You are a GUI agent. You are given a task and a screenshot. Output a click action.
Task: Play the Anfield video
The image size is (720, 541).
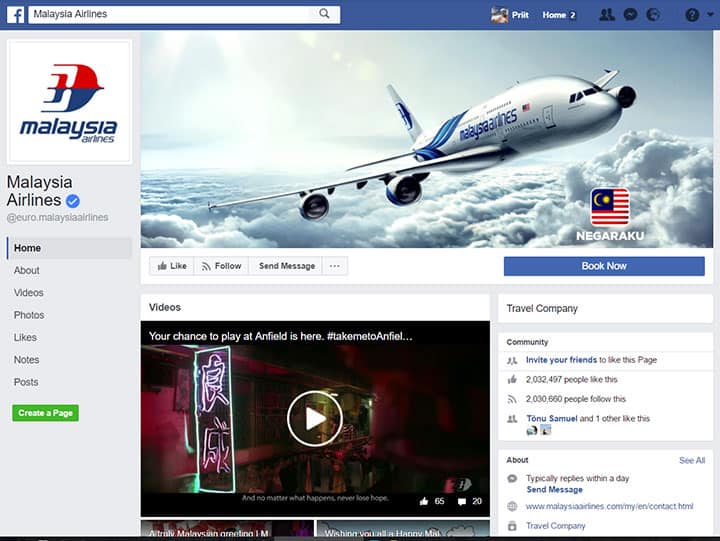(315, 418)
